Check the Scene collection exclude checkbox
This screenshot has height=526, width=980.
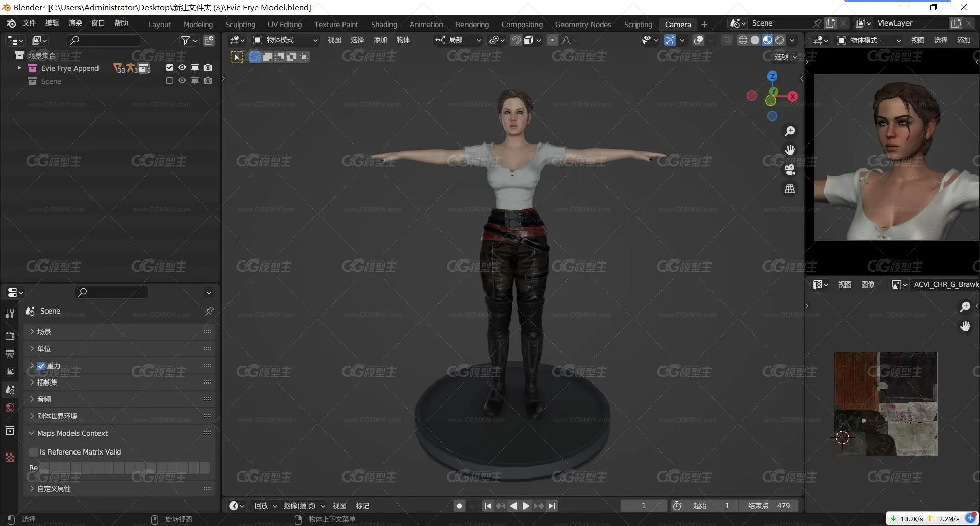[170, 80]
